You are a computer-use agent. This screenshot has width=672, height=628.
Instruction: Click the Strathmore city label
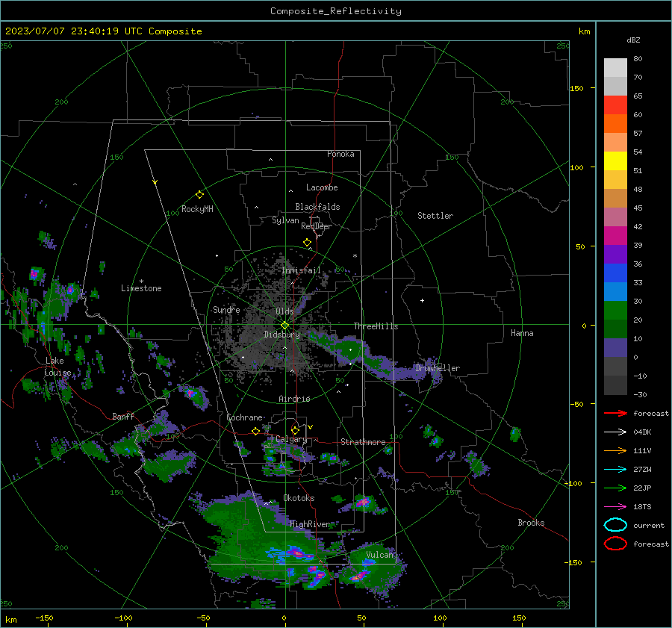(x=363, y=442)
